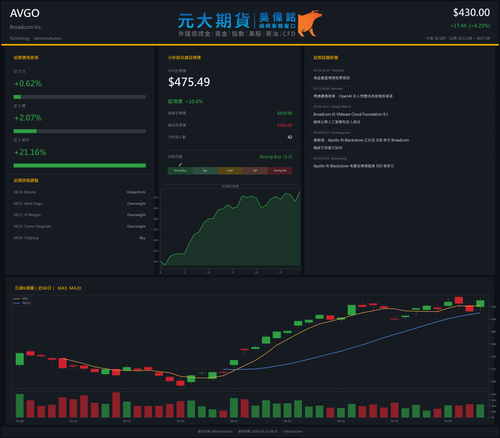Click the analyst count 42
Image resolution: width=500 pixels, height=438 pixels.
[290, 137]
